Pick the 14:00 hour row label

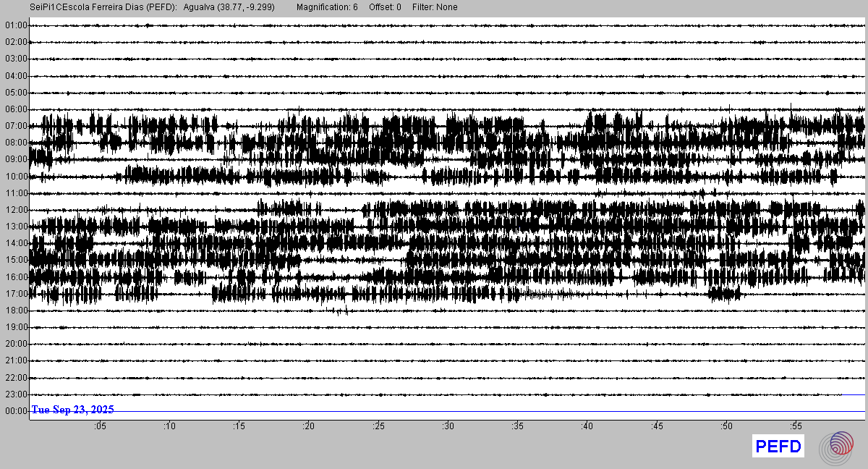tap(16, 243)
